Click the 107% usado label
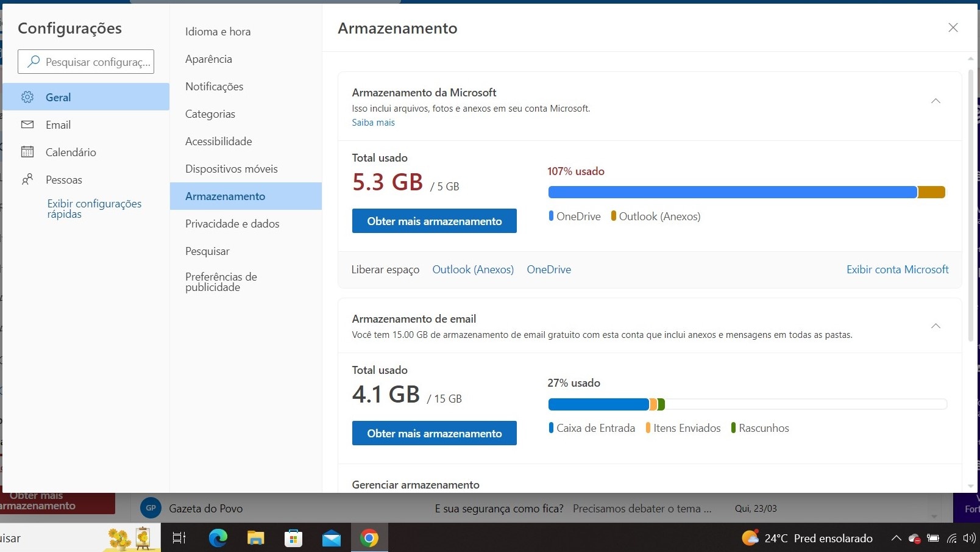 pos(576,171)
